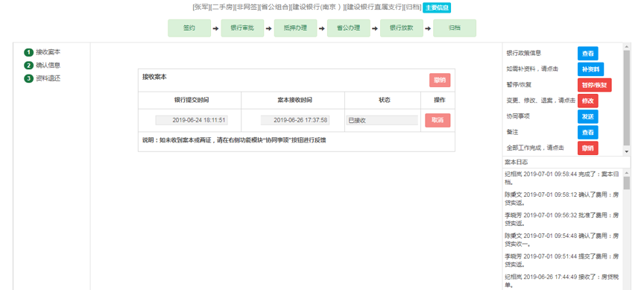The image size is (644, 290).
Task: Switch to the 归档 workflow step
Action: tap(455, 28)
